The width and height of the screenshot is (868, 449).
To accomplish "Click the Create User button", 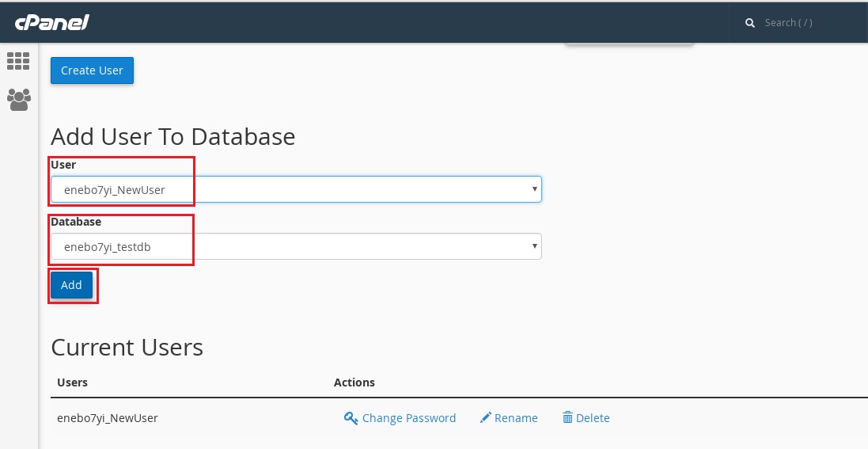I will click(x=92, y=70).
